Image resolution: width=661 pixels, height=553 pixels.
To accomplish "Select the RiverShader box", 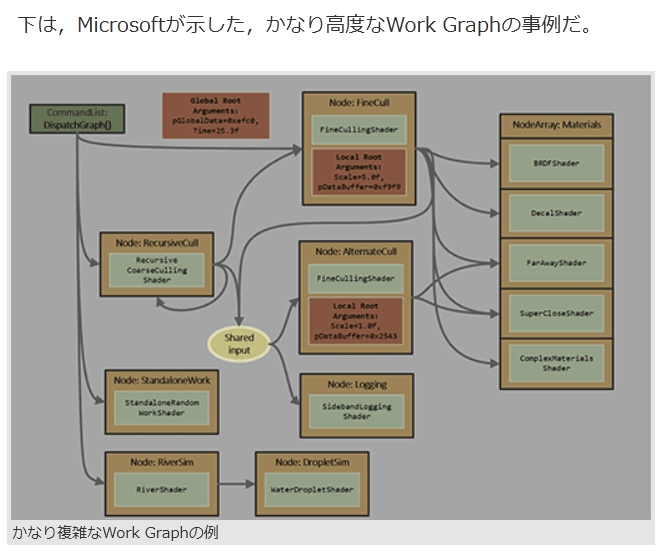I will point(161,490).
